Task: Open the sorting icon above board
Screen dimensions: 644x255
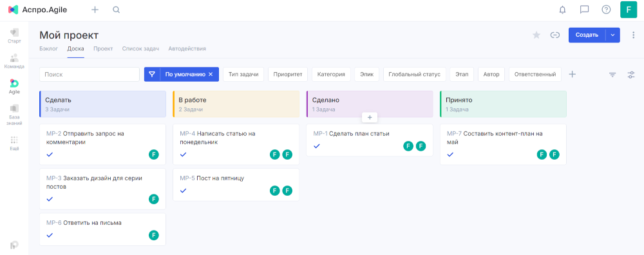Action: tap(612, 75)
